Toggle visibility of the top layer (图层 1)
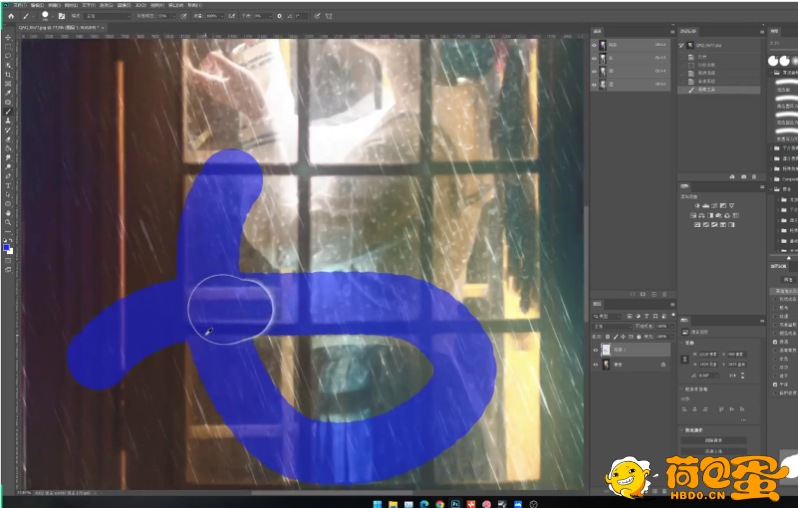The image size is (798, 508). 595,350
